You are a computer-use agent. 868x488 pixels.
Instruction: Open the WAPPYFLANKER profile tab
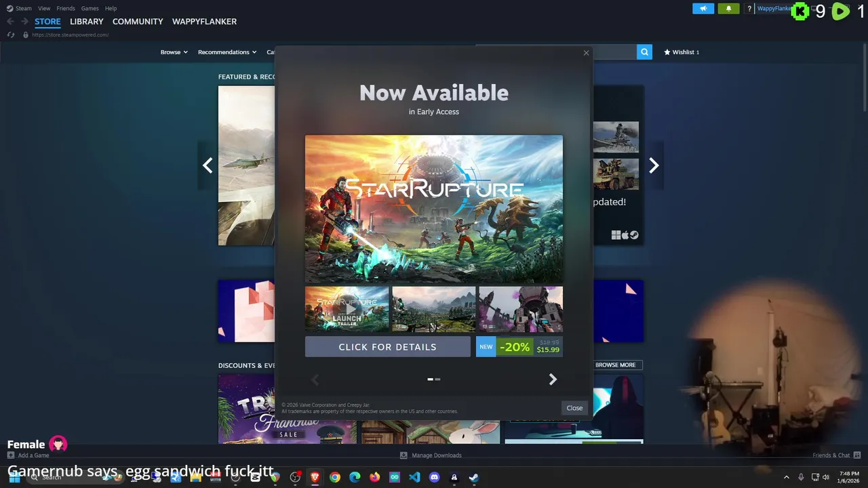[x=204, y=22]
